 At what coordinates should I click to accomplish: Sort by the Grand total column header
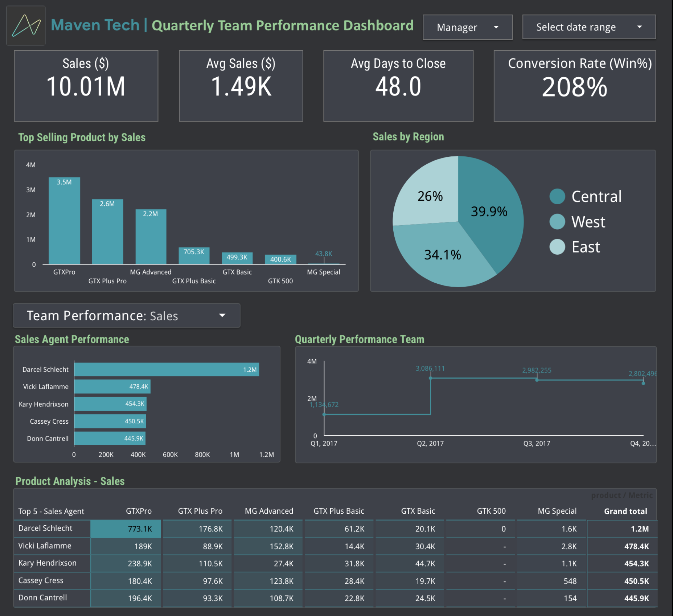click(x=625, y=511)
